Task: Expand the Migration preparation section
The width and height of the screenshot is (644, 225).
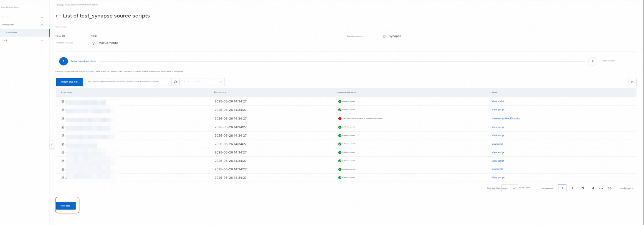Action: (x=42, y=17)
